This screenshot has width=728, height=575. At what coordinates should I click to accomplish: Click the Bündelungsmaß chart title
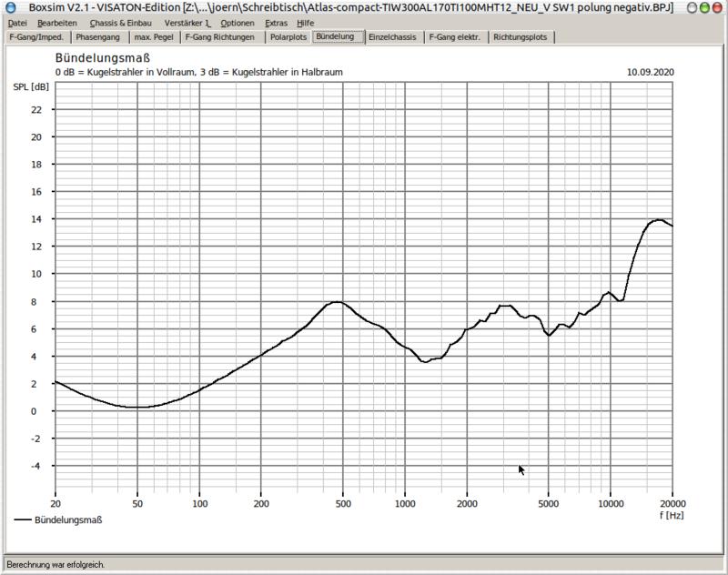(103, 58)
